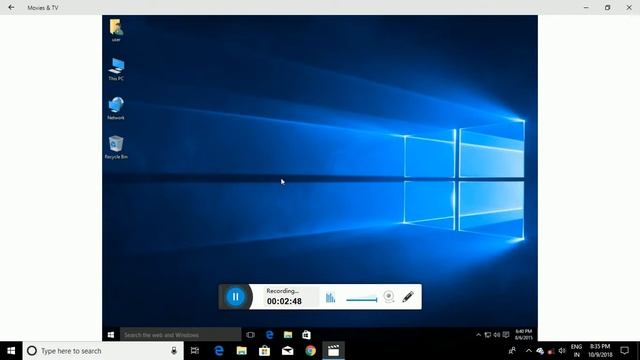Open the speaker volume tray icon

(562, 351)
